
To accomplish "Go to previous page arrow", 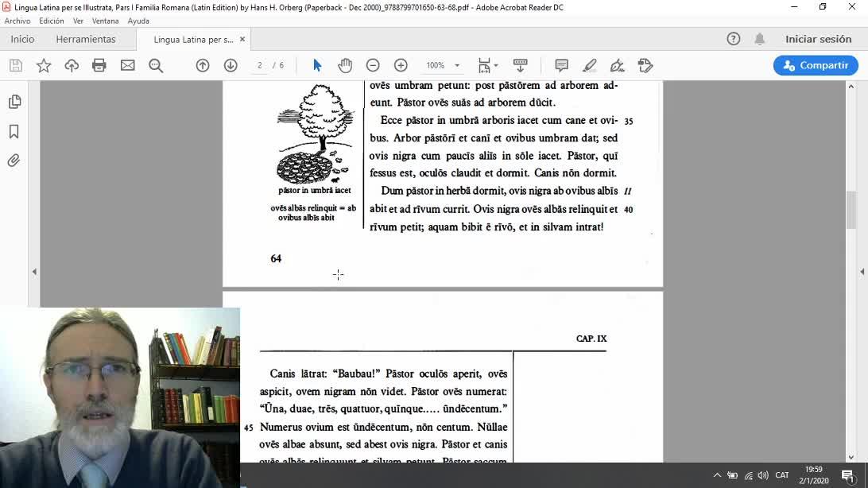I will tap(203, 65).
